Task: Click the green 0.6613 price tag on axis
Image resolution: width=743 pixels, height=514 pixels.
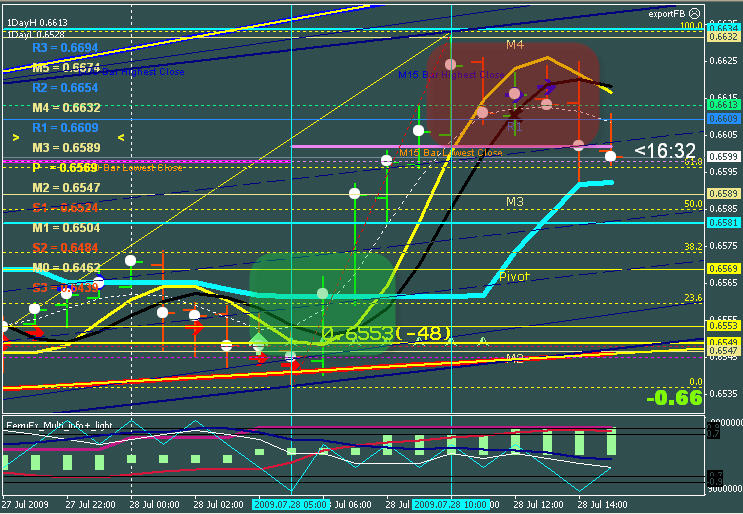Action: pos(723,105)
